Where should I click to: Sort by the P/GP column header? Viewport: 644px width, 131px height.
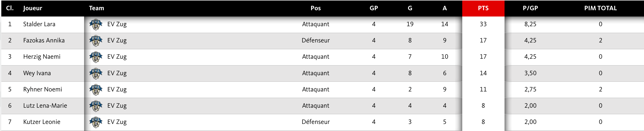tap(530, 8)
